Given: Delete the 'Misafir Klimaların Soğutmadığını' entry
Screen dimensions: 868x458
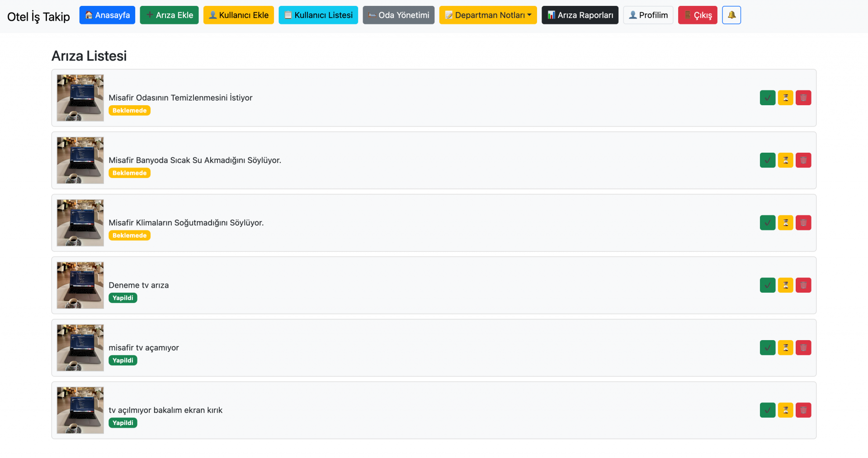Looking at the screenshot, I should click(803, 223).
